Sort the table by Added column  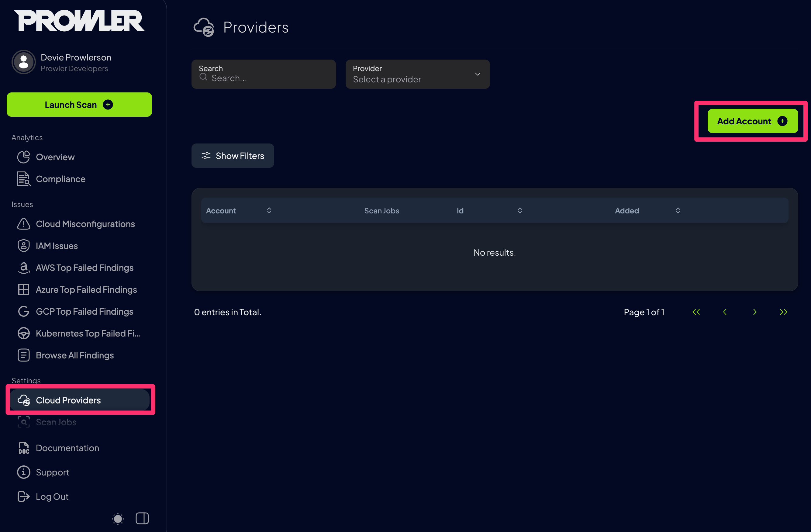pyautogui.click(x=678, y=210)
